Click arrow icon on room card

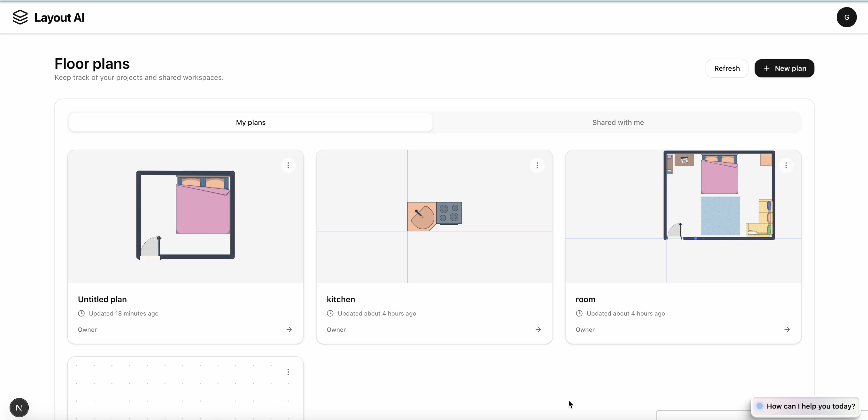[x=787, y=330]
